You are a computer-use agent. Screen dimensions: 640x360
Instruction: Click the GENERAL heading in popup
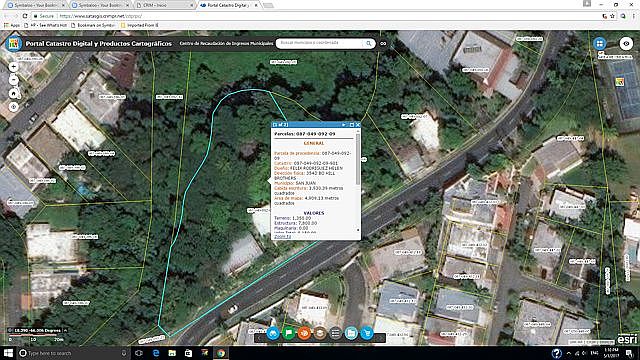(x=314, y=143)
